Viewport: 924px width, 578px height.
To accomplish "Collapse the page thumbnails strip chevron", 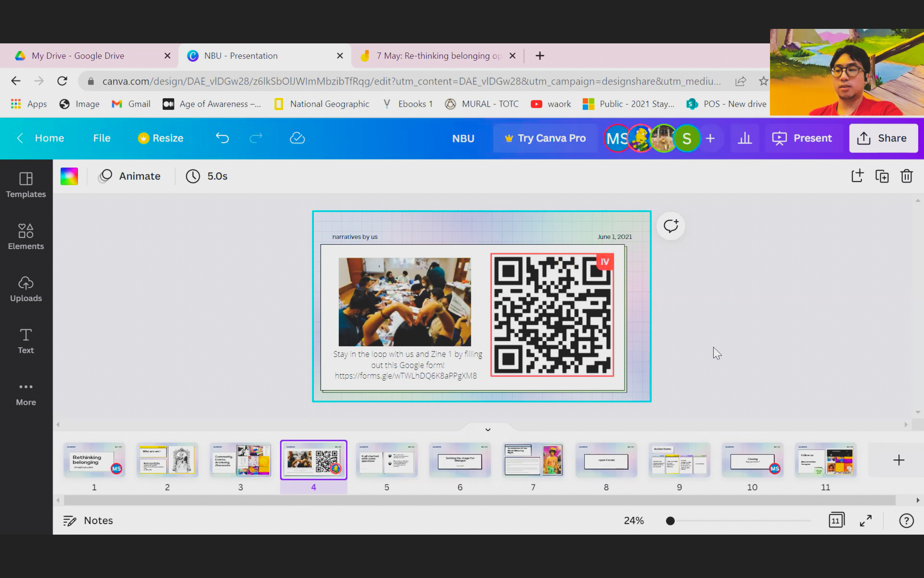I will click(488, 429).
